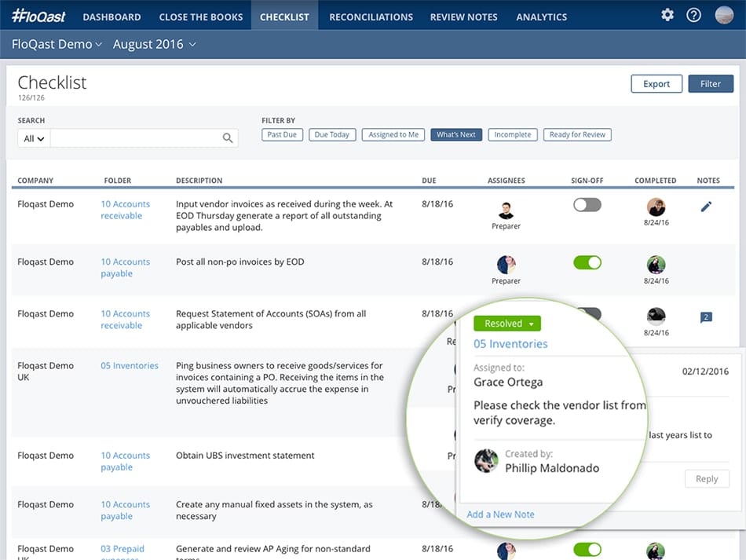Open the Close the Books tab
The image size is (746, 560).
click(x=201, y=17)
